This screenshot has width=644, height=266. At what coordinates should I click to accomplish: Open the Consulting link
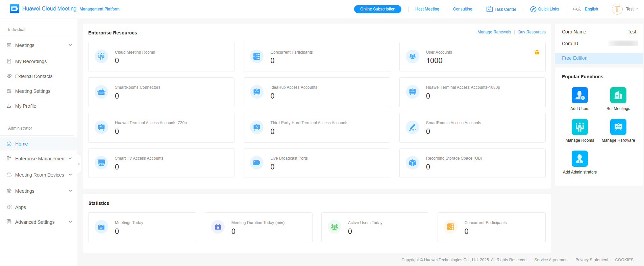click(x=463, y=9)
